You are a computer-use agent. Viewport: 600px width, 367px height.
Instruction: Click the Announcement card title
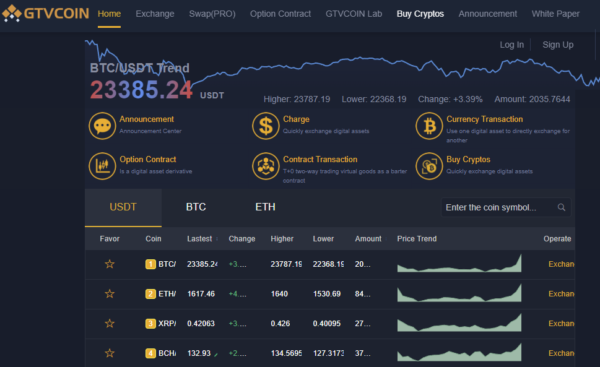click(147, 119)
